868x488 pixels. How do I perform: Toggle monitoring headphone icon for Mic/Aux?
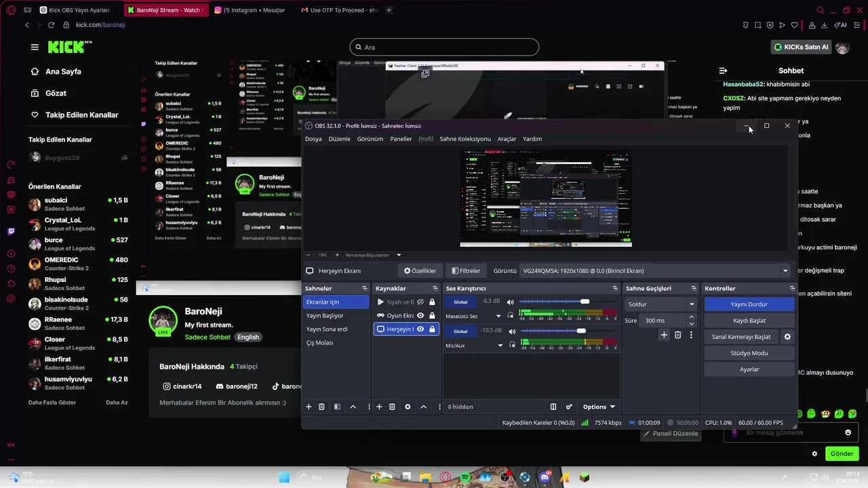pos(511,345)
